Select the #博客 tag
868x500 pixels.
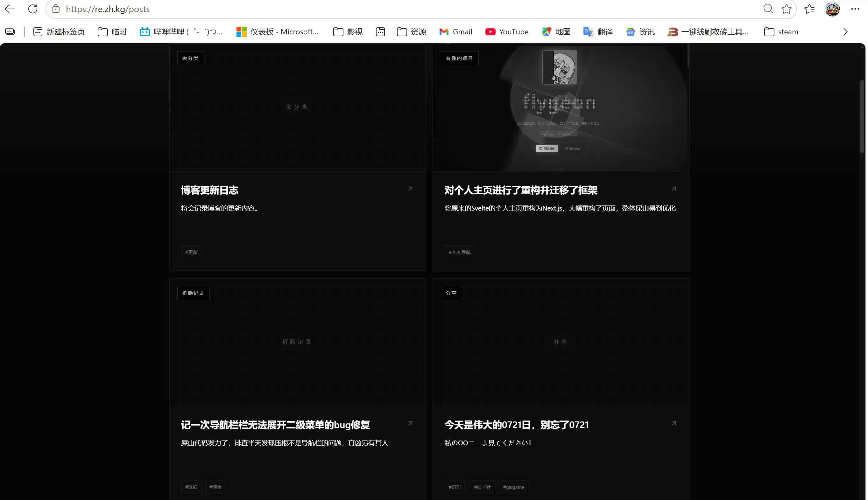click(215, 487)
